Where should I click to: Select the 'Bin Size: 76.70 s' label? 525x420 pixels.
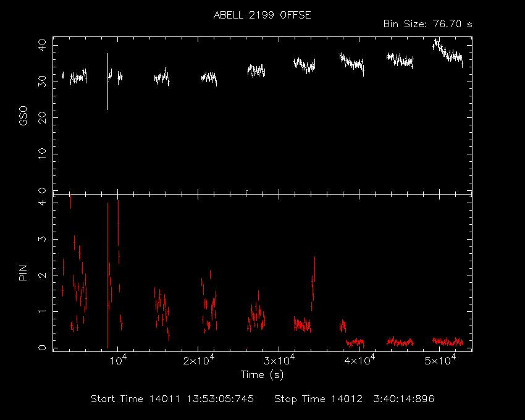coord(427,24)
